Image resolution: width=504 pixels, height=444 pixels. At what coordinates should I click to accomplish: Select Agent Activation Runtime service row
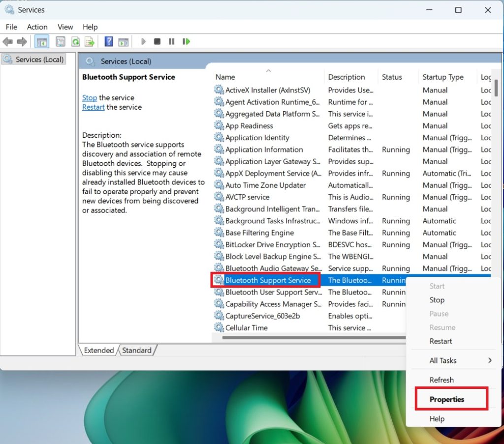coord(351,102)
